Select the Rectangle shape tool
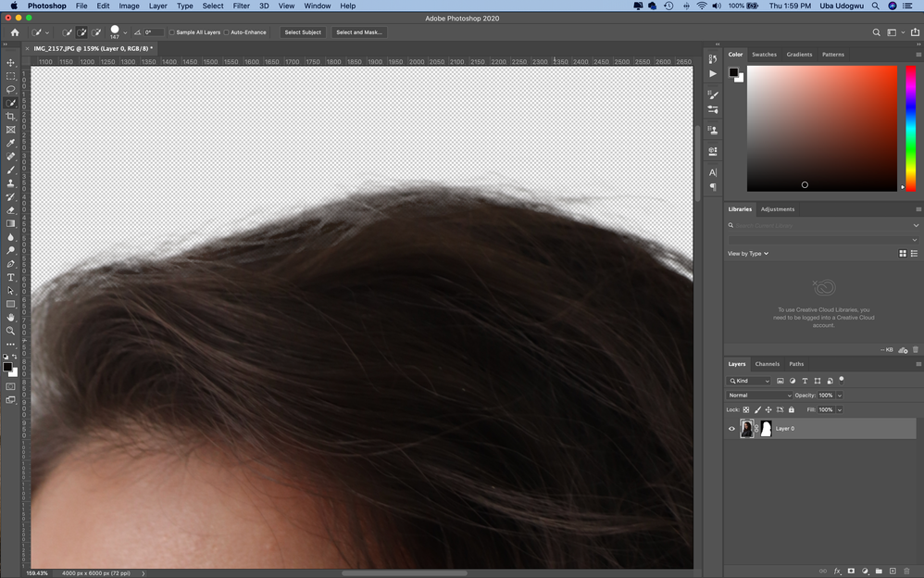This screenshot has height=578, width=924. (x=10, y=305)
